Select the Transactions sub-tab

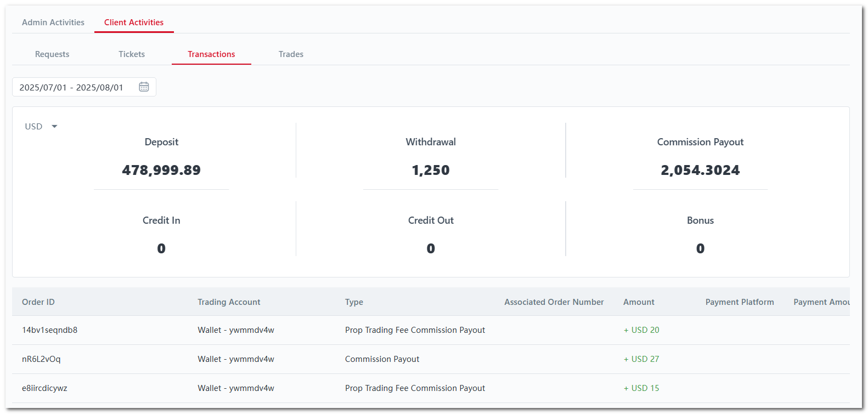[211, 54]
